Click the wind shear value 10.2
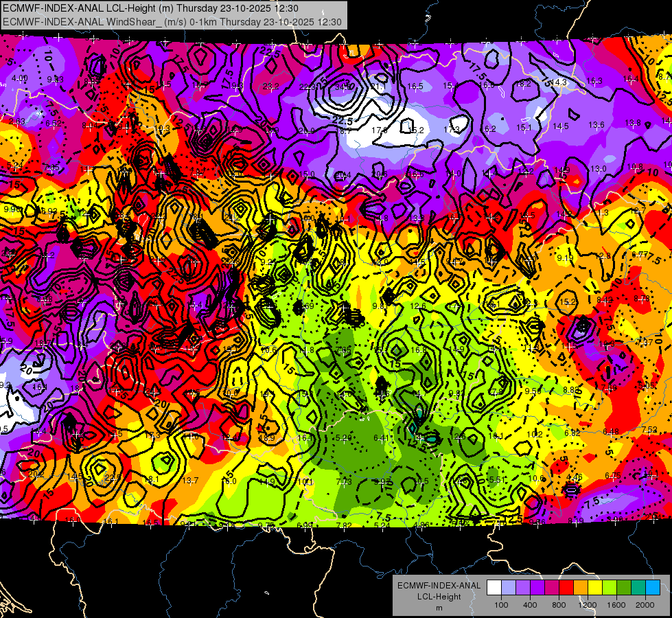The image size is (672, 618). coord(535,434)
